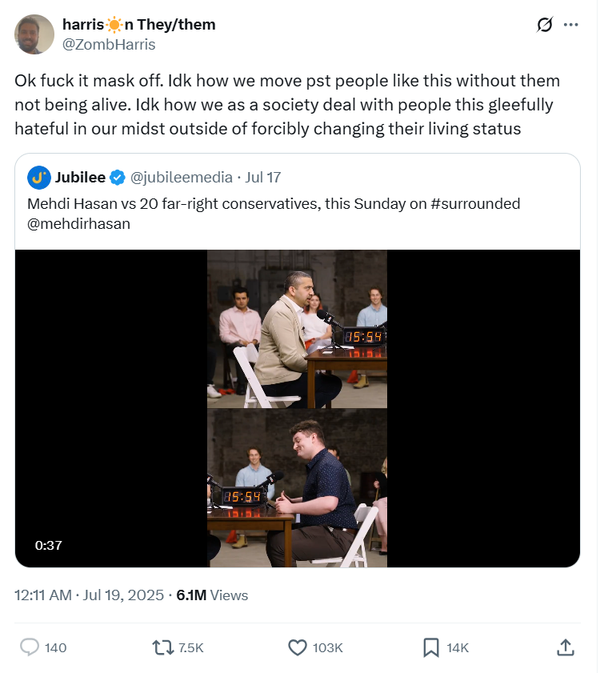The image size is (616, 673).
Task: Open the @ZombHarris handle link
Action: (x=109, y=44)
